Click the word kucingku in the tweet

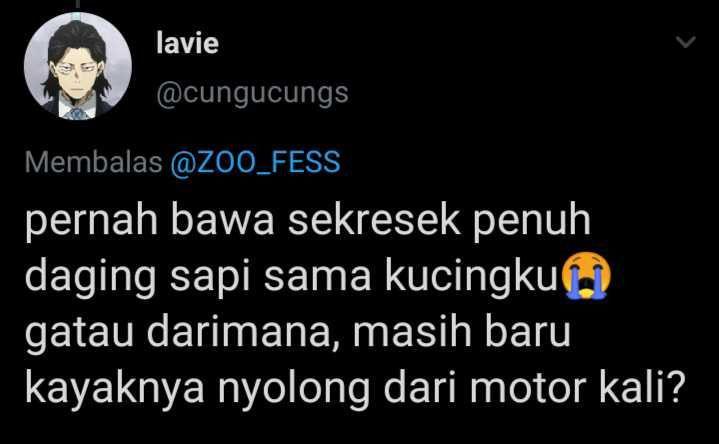tap(471, 276)
